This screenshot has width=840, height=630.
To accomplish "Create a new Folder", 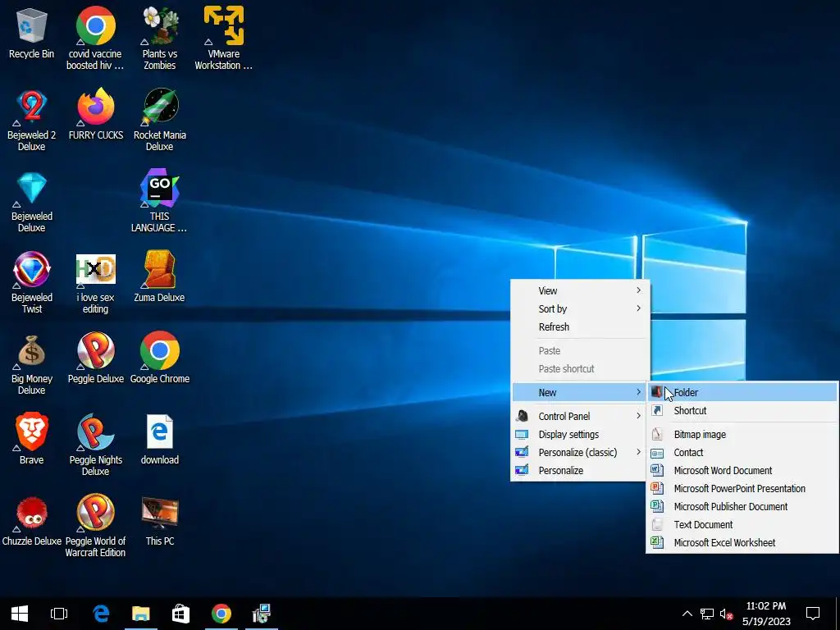I will point(742,393).
